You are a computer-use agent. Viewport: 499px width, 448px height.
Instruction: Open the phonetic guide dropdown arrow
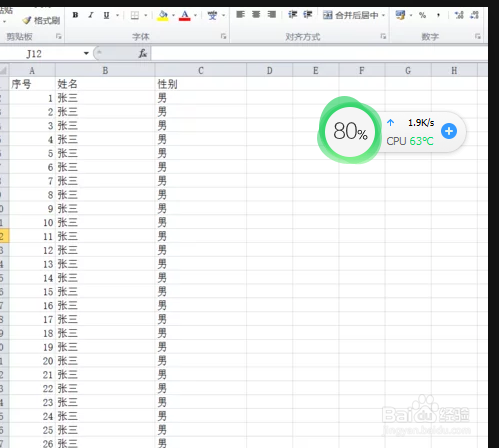click(x=224, y=15)
